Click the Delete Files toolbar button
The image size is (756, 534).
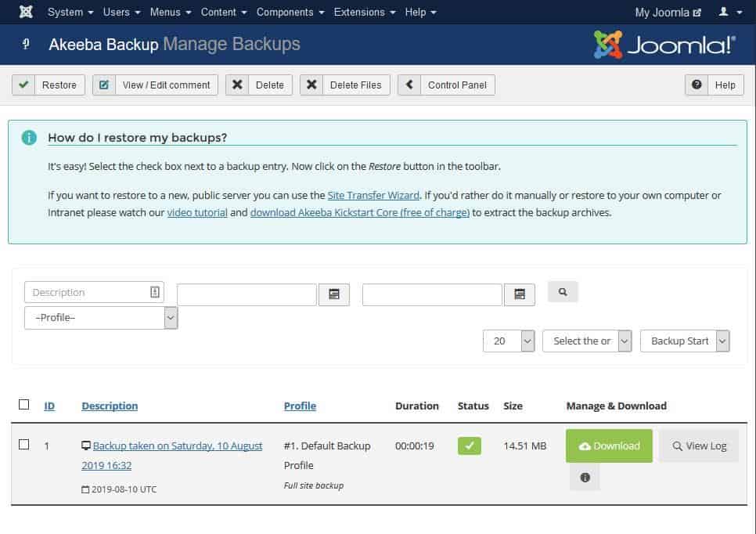point(344,85)
